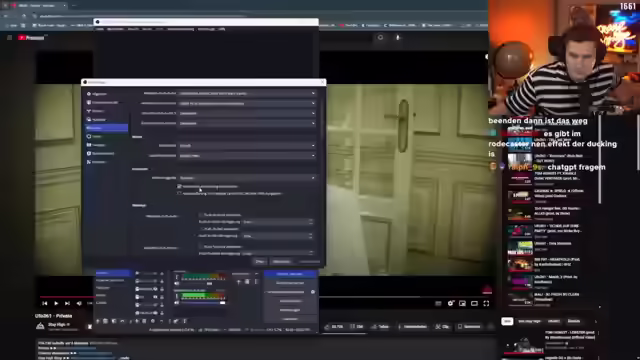
Task: Open Video section in OBS settings
Action: pos(107,136)
